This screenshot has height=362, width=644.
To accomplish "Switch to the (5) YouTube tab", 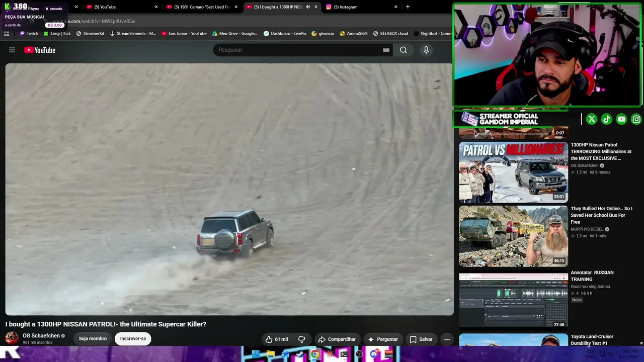I will pos(121,7).
